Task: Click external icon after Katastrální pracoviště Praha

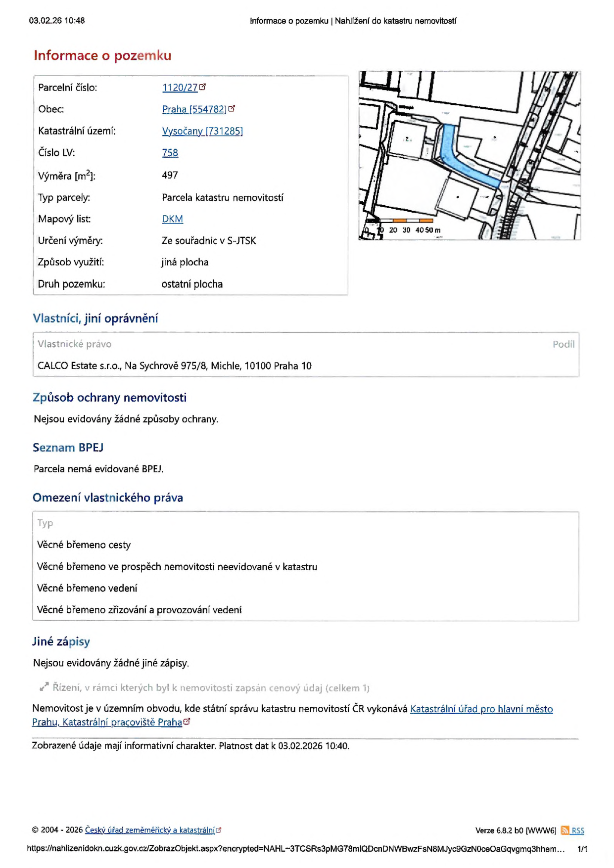Action: coord(187,722)
